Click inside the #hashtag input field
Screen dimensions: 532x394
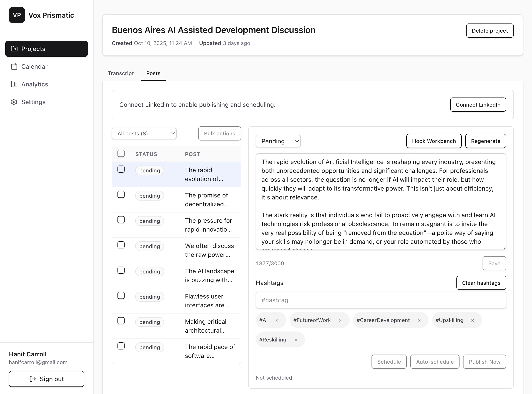380,300
